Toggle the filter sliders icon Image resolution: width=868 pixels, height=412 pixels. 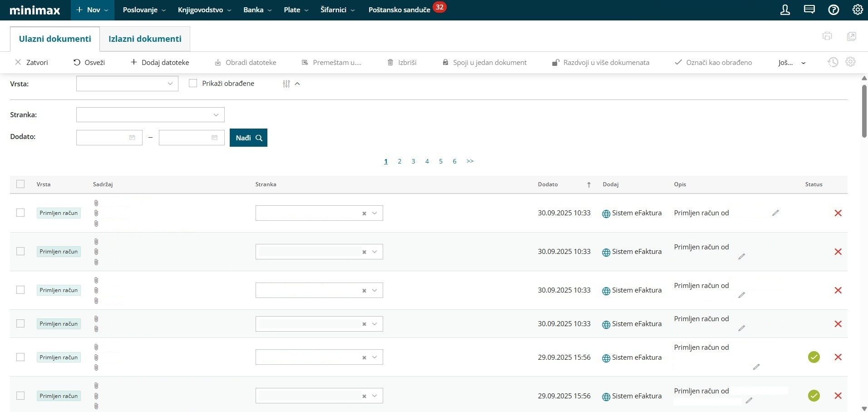point(286,84)
